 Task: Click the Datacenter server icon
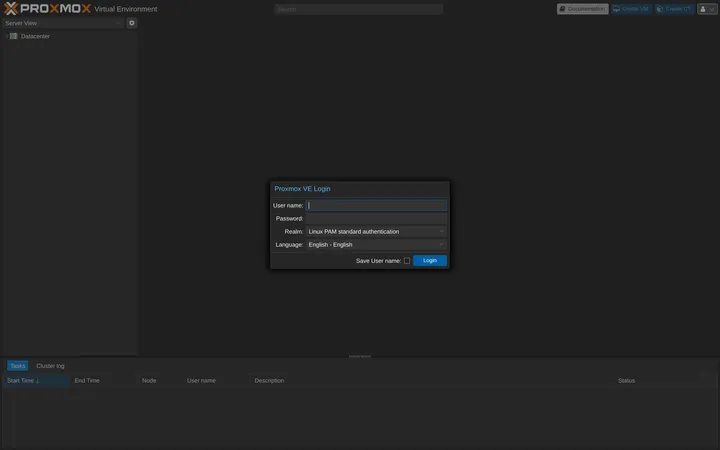[14, 36]
